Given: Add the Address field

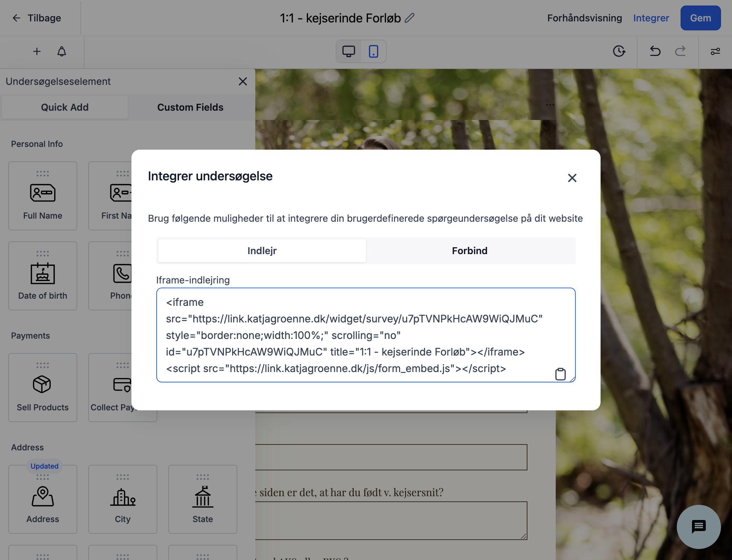Looking at the screenshot, I should click(43, 499).
